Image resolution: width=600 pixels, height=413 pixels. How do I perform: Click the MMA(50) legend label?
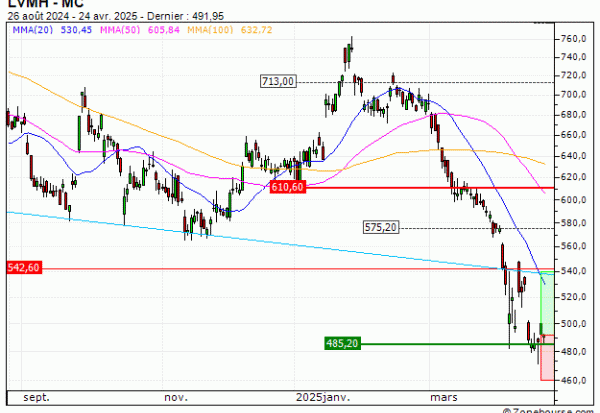click(x=120, y=30)
